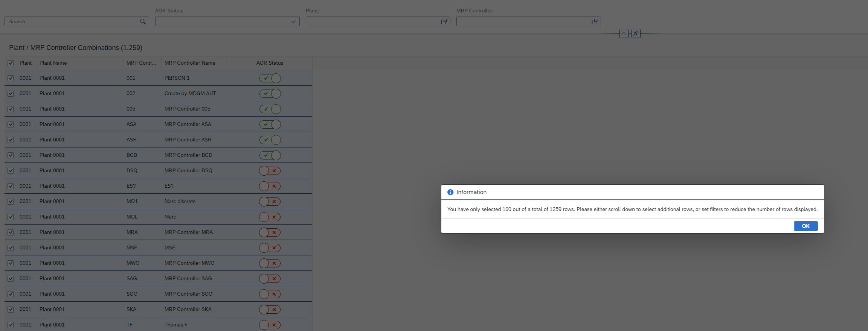Turn off AOR status for MRP Controller 005

[x=270, y=109]
